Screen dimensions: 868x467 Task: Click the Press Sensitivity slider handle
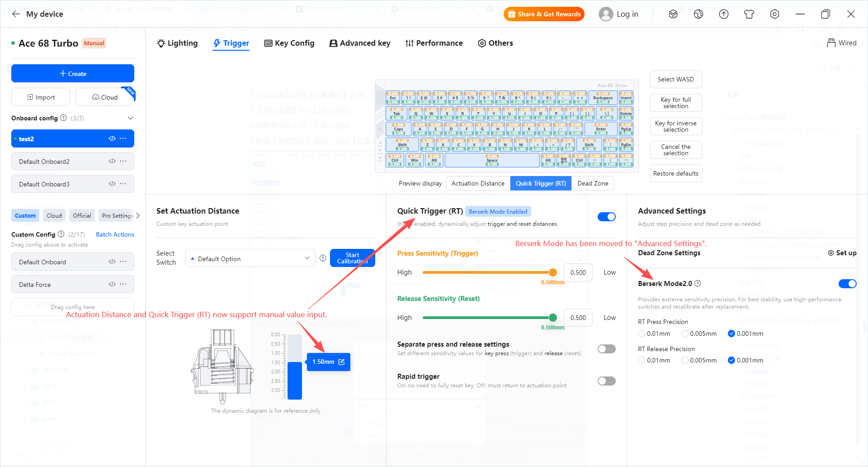(x=552, y=272)
